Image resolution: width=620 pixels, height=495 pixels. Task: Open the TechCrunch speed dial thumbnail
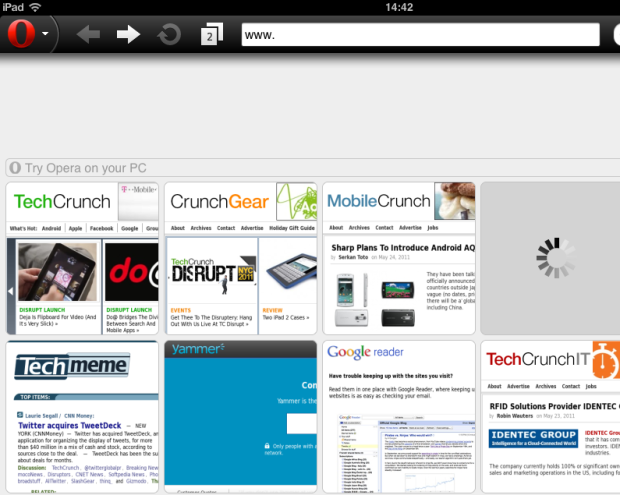(x=82, y=258)
